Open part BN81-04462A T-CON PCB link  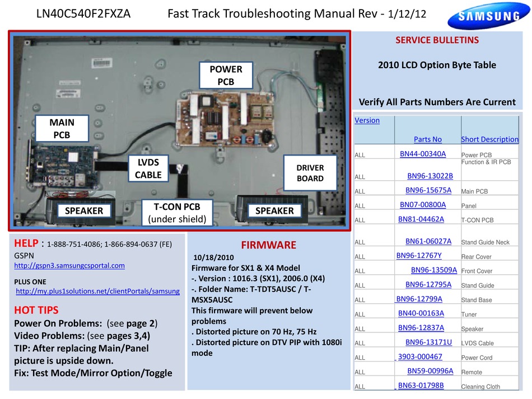[x=421, y=219]
